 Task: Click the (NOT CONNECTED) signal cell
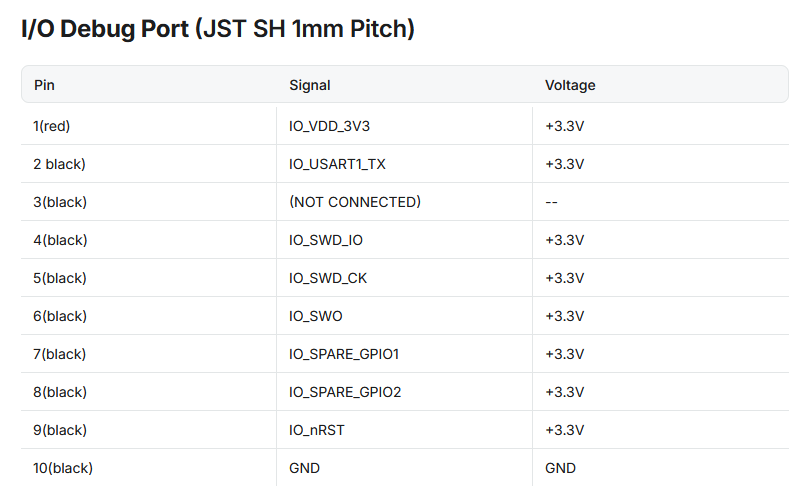pos(355,202)
